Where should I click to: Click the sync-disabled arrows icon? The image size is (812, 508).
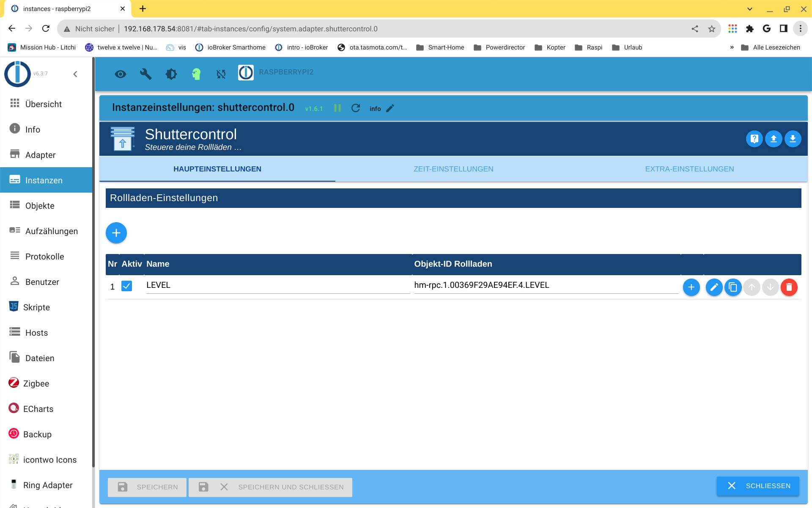[x=221, y=75]
